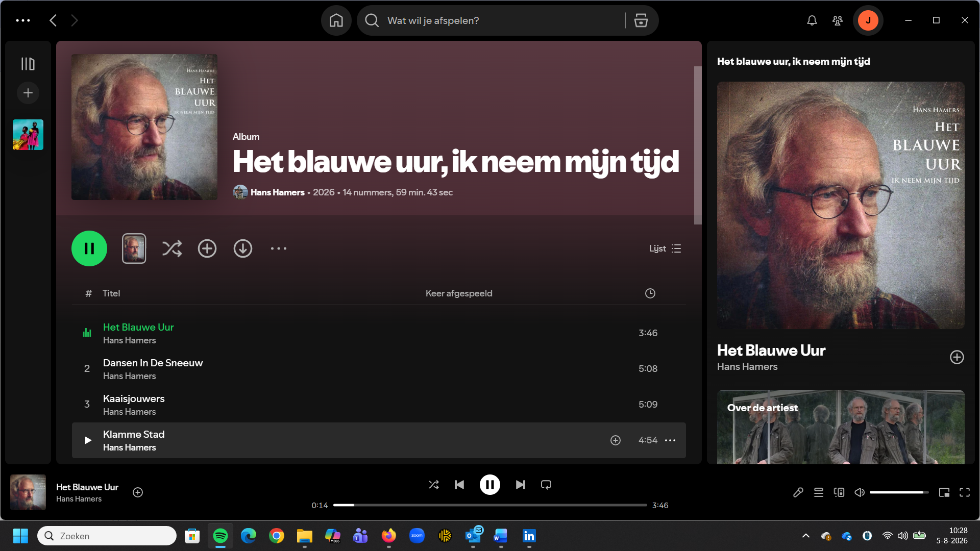Open the miniplayer
The image size is (980, 551).
[x=944, y=492]
